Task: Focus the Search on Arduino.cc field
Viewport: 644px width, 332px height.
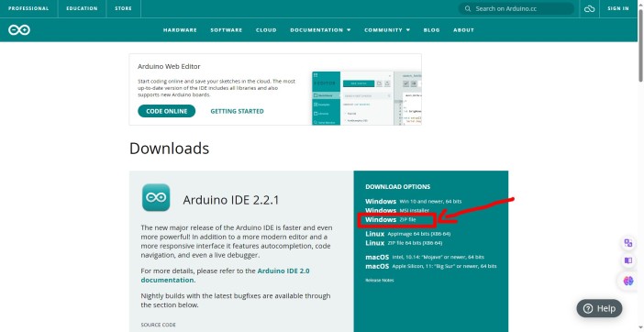Action: pos(516,8)
